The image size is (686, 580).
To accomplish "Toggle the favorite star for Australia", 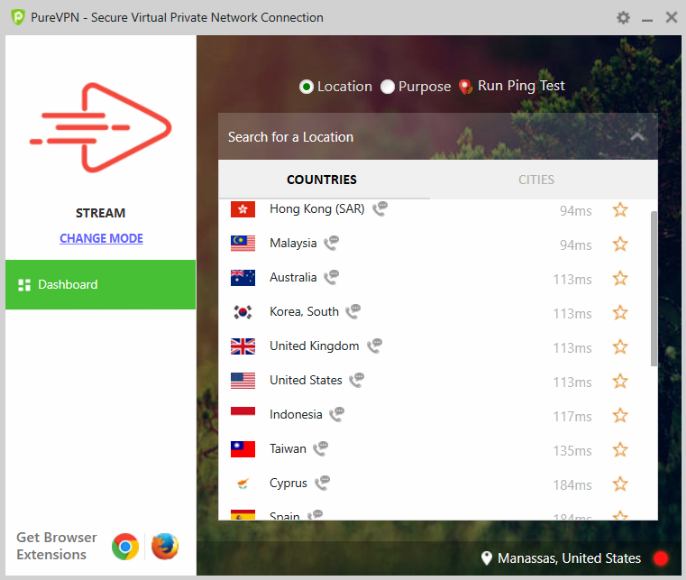I will 620,278.
